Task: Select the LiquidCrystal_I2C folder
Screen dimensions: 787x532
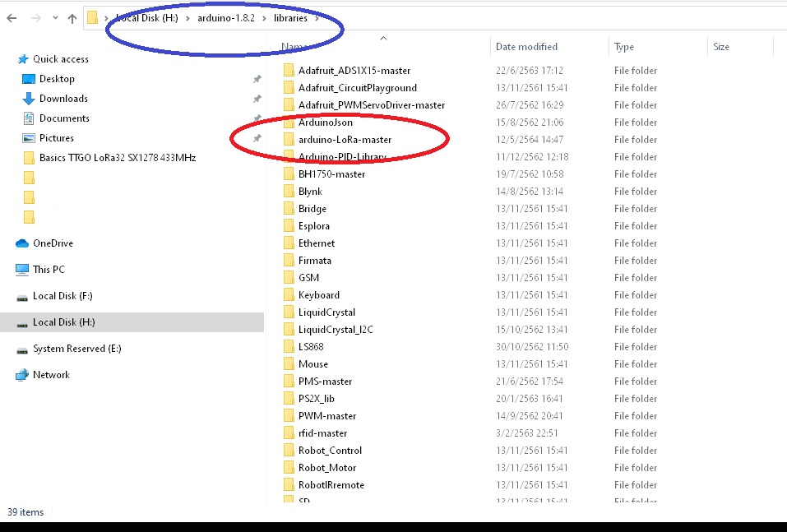Action: pos(336,330)
